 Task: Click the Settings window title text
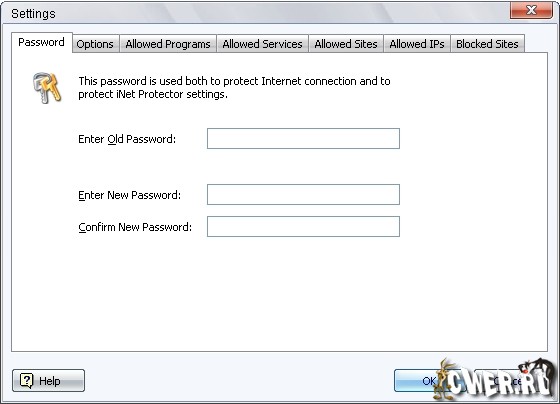[x=33, y=14]
